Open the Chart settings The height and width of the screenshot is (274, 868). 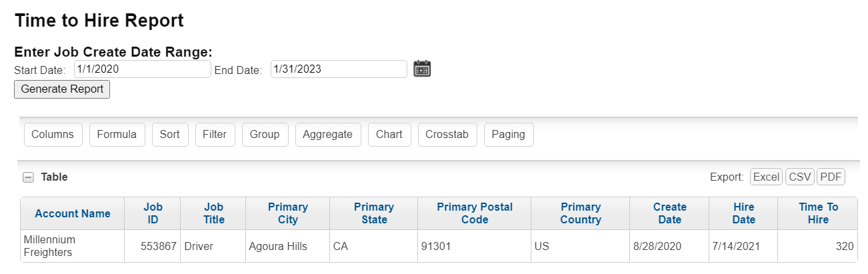coord(389,135)
